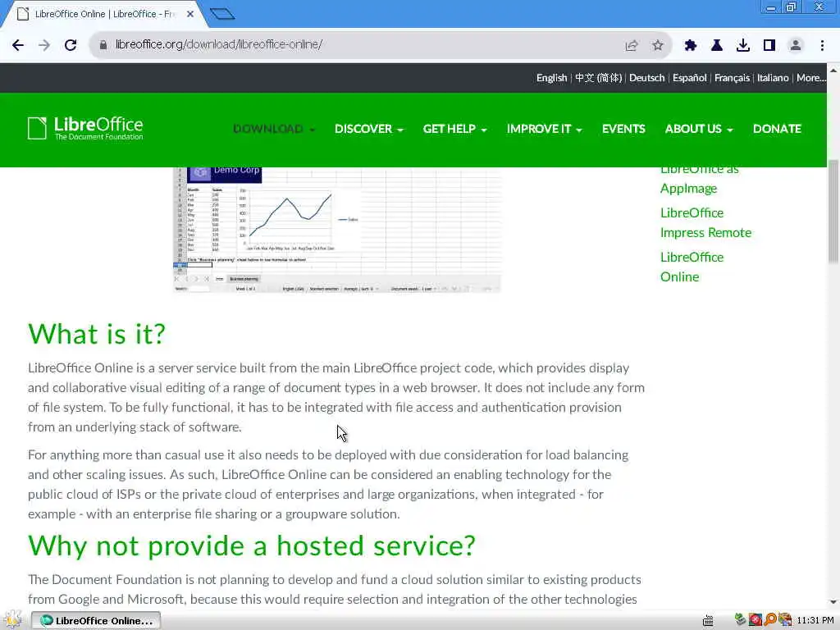Expand the ABOUT US menu
This screenshot has width=840, height=630.
699,129
